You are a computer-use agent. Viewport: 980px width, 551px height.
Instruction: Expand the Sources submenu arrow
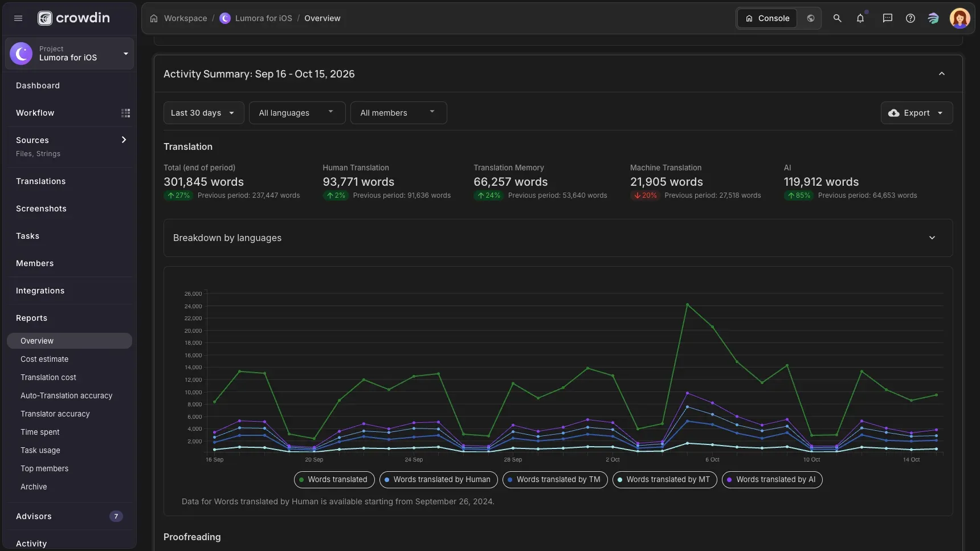click(124, 140)
